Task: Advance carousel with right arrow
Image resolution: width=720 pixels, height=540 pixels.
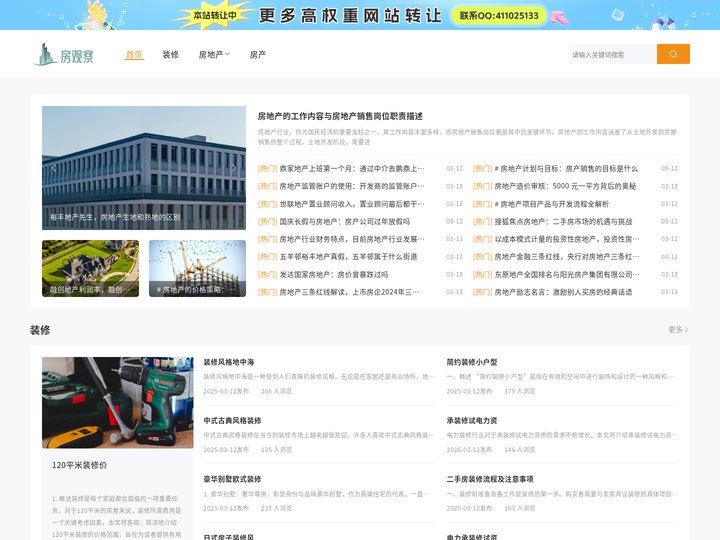Action: (234, 168)
